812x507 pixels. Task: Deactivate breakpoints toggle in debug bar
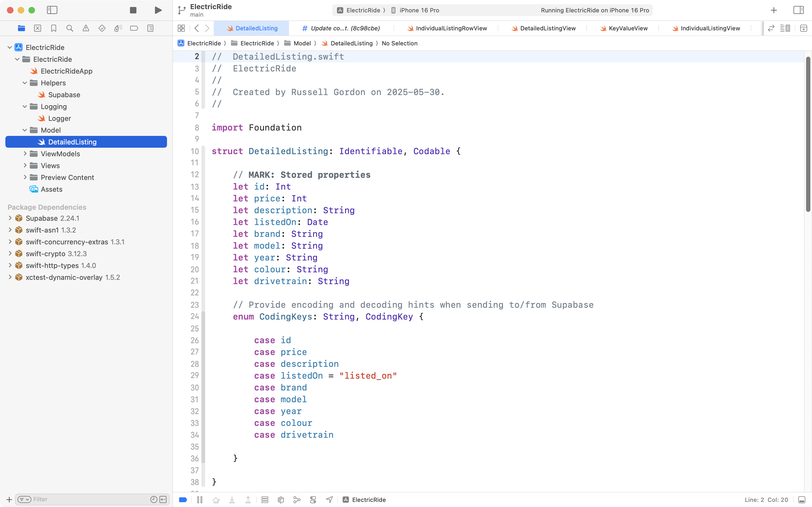[183, 500]
